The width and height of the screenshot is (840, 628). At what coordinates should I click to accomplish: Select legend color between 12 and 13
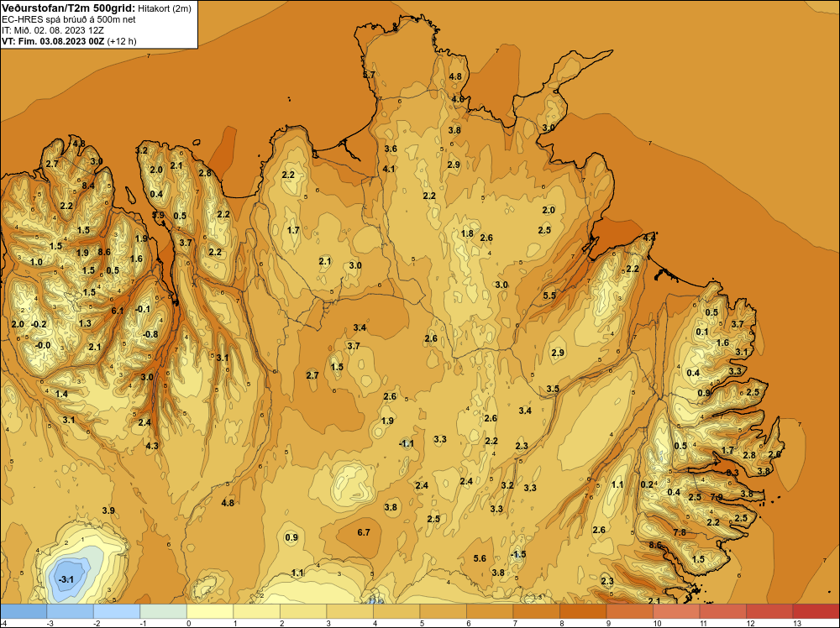(x=769, y=611)
